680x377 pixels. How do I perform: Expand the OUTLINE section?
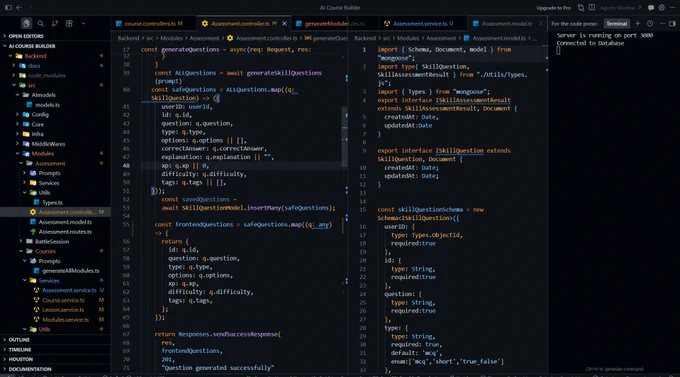coord(55,340)
